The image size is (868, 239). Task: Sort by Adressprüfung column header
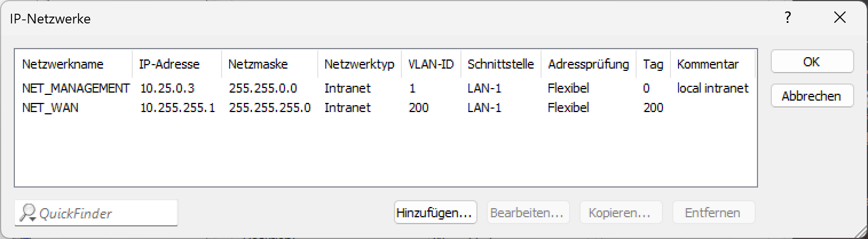point(588,65)
